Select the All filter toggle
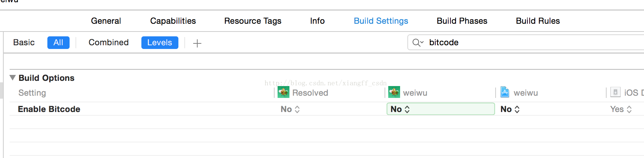The width and height of the screenshot is (644, 158). pyautogui.click(x=58, y=43)
